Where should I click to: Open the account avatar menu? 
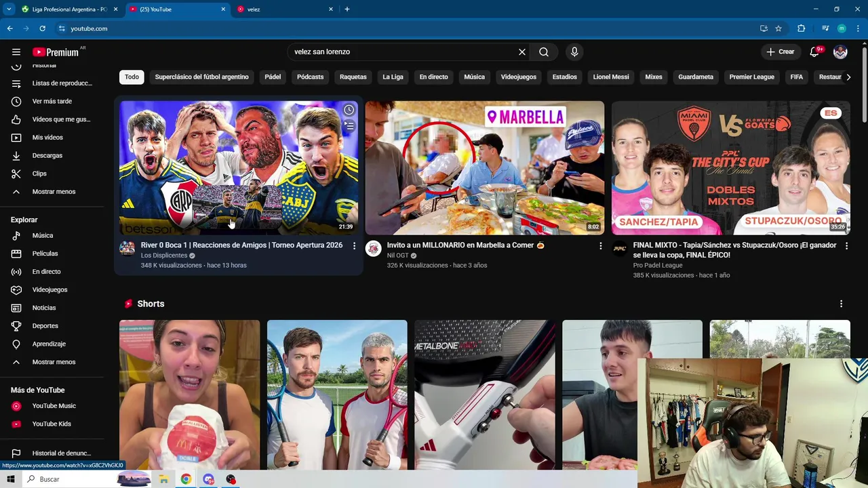click(840, 52)
